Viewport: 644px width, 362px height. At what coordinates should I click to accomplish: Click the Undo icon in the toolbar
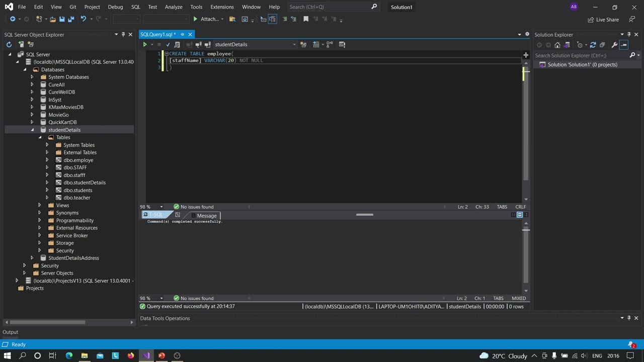click(83, 19)
